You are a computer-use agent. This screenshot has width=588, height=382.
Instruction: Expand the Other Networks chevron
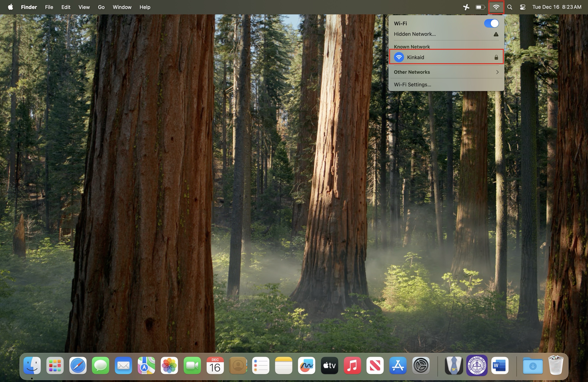pyautogui.click(x=497, y=72)
